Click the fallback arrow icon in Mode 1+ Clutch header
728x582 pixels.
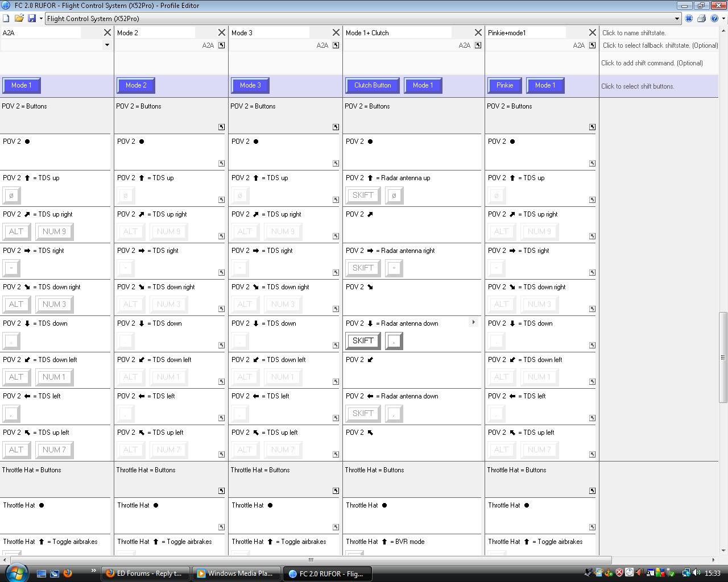click(x=478, y=45)
